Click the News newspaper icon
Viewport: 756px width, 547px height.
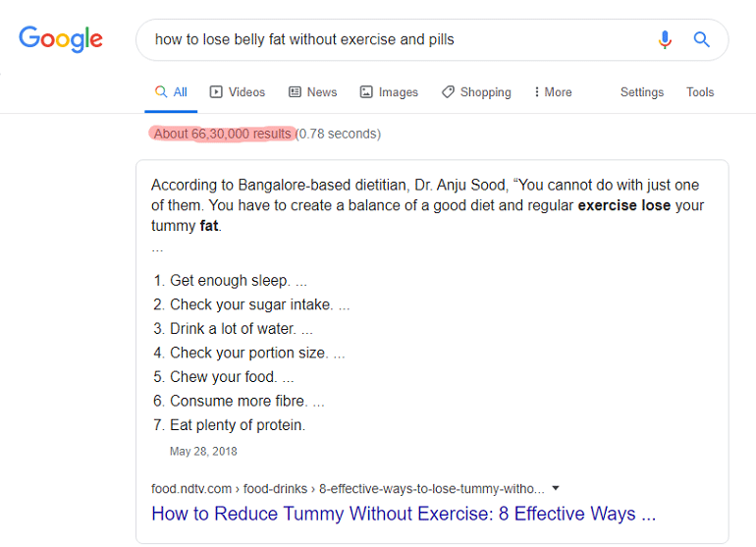pos(295,91)
